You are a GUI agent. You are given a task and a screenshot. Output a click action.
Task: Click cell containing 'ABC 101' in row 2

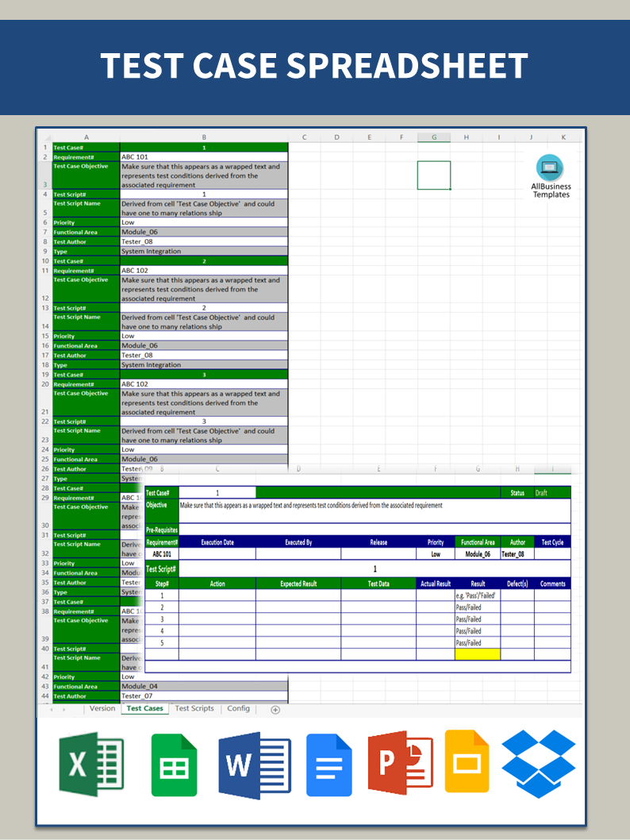click(204, 157)
